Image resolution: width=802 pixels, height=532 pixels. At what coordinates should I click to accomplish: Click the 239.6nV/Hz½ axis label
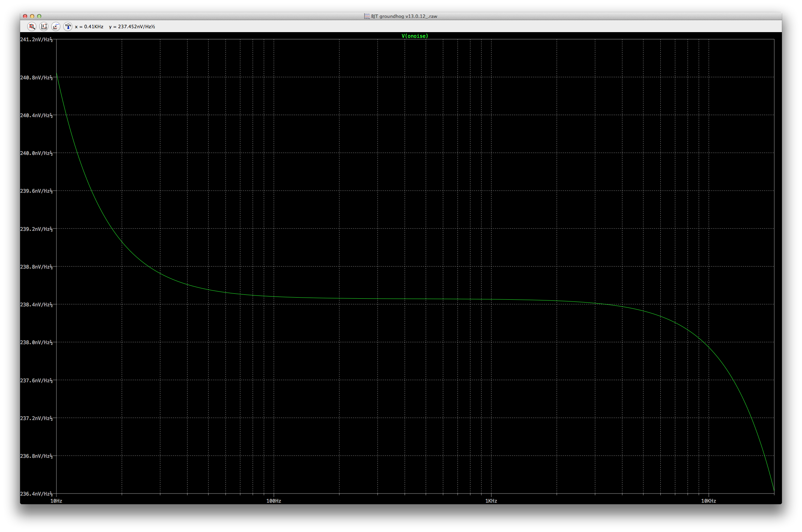[36, 191]
